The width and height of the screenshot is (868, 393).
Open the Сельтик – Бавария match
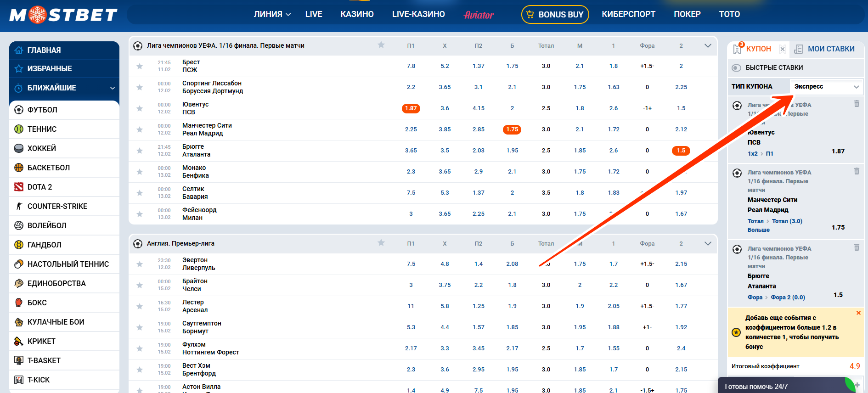[x=195, y=193]
